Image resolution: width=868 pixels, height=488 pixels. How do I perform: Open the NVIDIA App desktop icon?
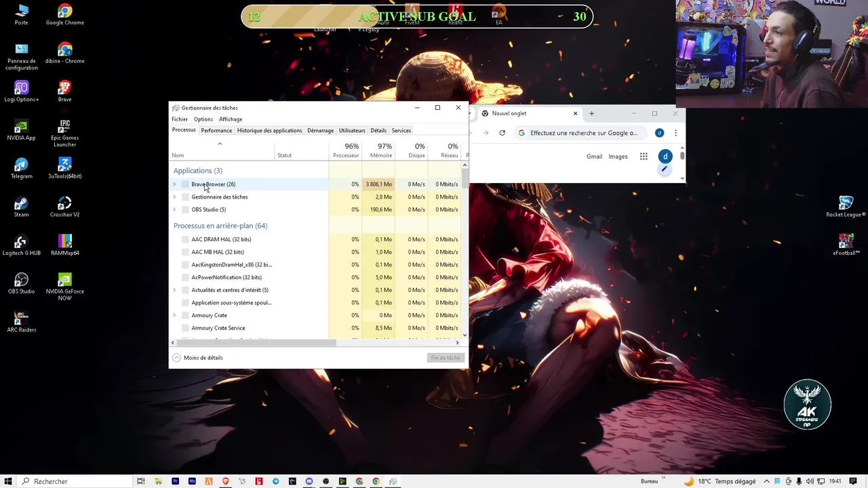(21, 130)
